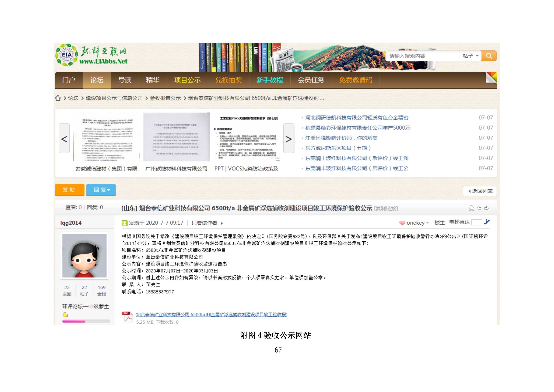Click the 复制链接 link

[386, 208]
